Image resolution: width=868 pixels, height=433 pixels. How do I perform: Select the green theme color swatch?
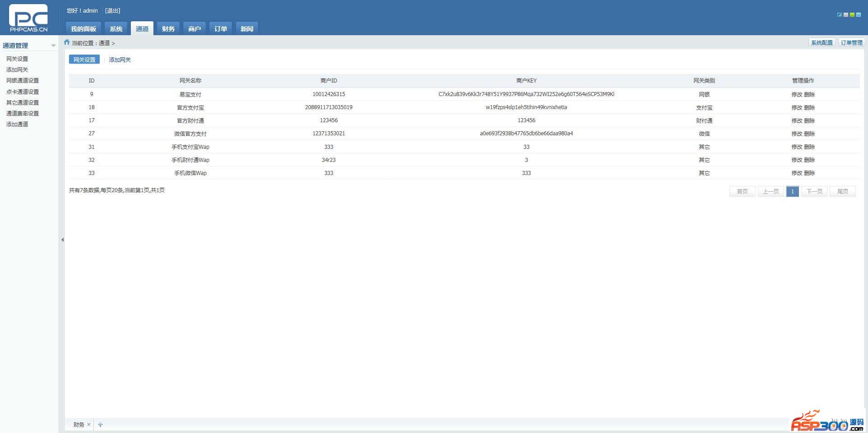pyautogui.click(x=852, y=15)
